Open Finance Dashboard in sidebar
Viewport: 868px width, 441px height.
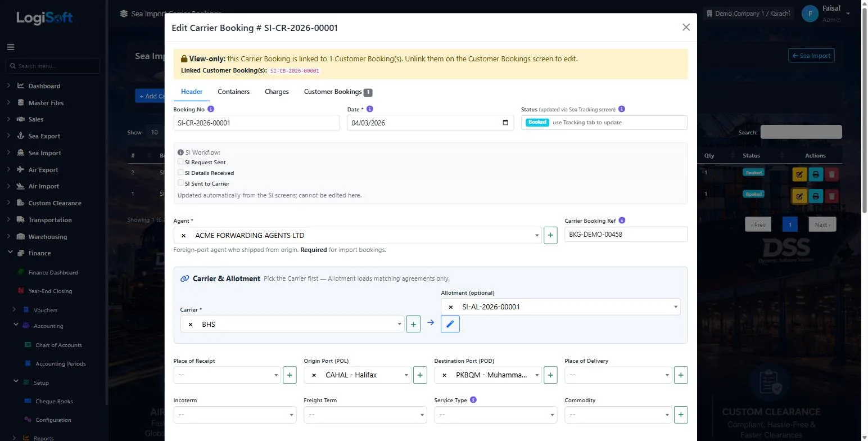53,273
